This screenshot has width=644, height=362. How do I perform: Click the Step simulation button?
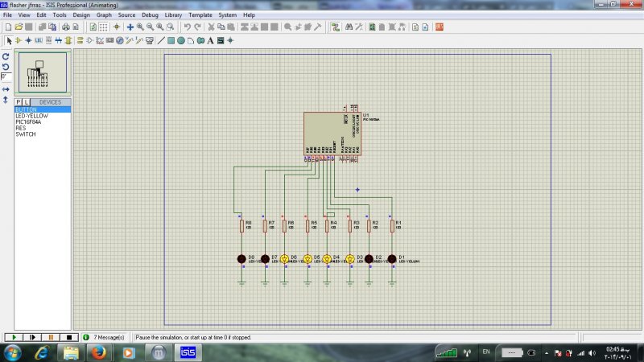(x=32, y=337)
